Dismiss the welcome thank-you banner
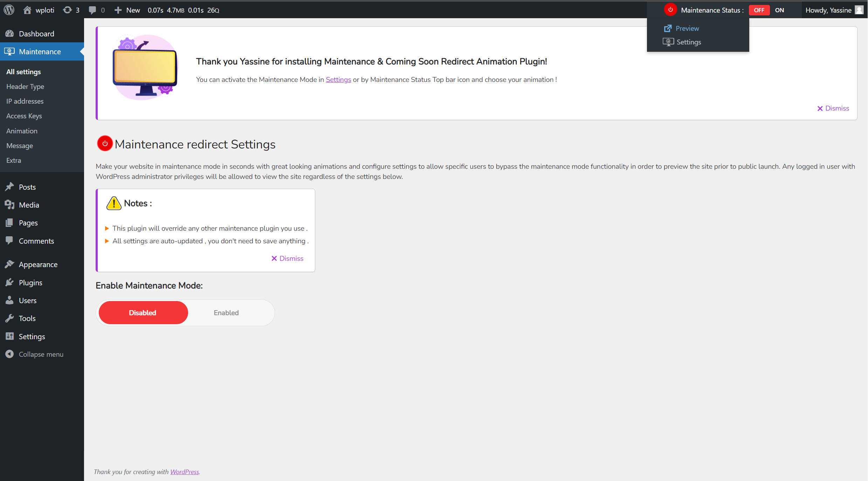 pos(833,108)
